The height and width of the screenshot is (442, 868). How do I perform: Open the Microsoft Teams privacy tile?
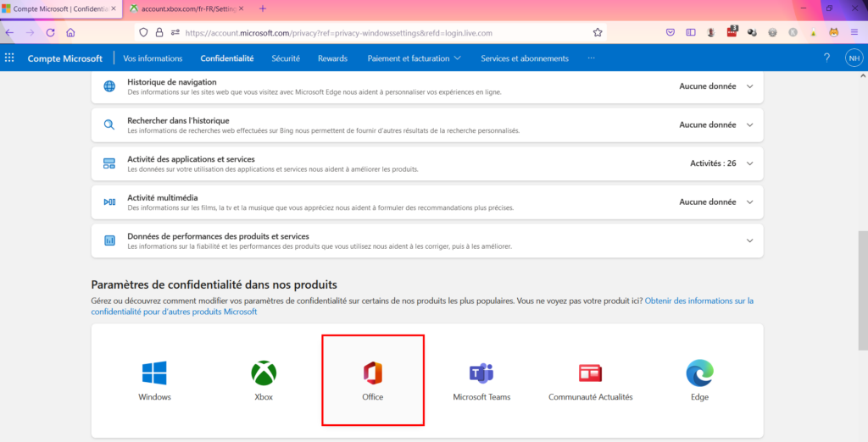[481, 380]
